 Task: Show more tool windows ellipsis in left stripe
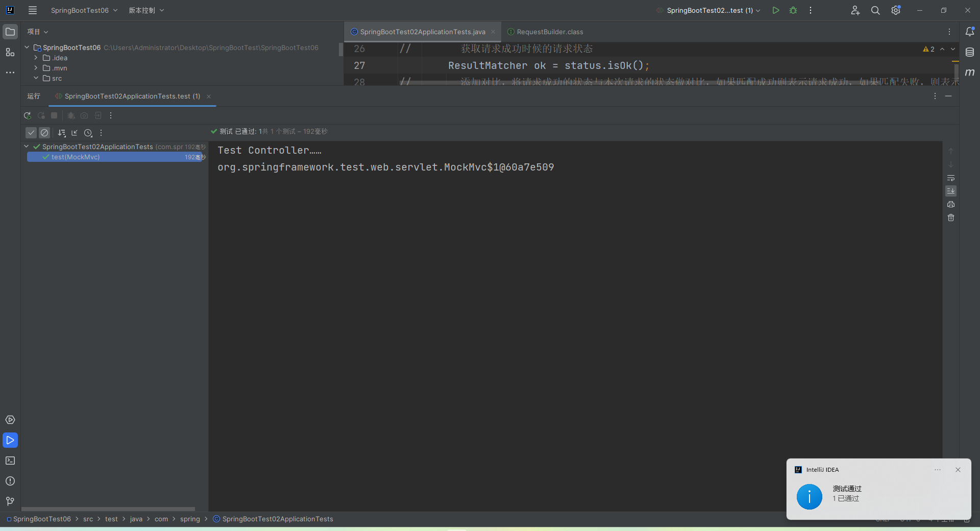pos(10,73)
